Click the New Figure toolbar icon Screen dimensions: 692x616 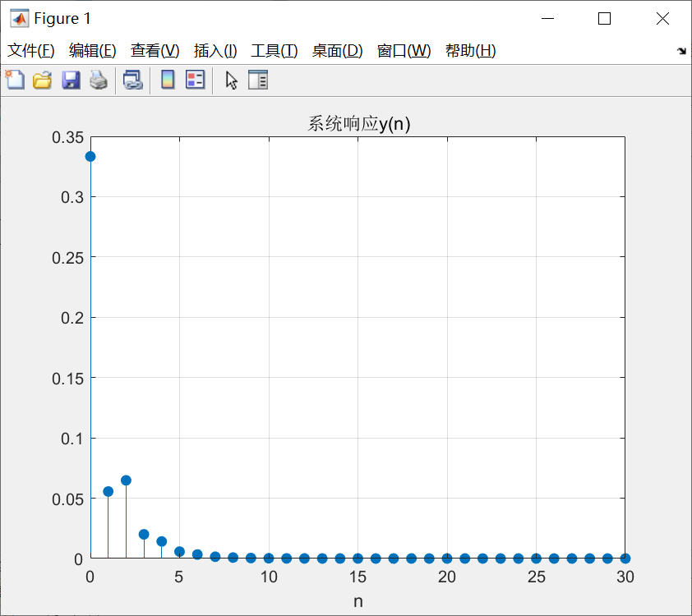coord(15,80)
